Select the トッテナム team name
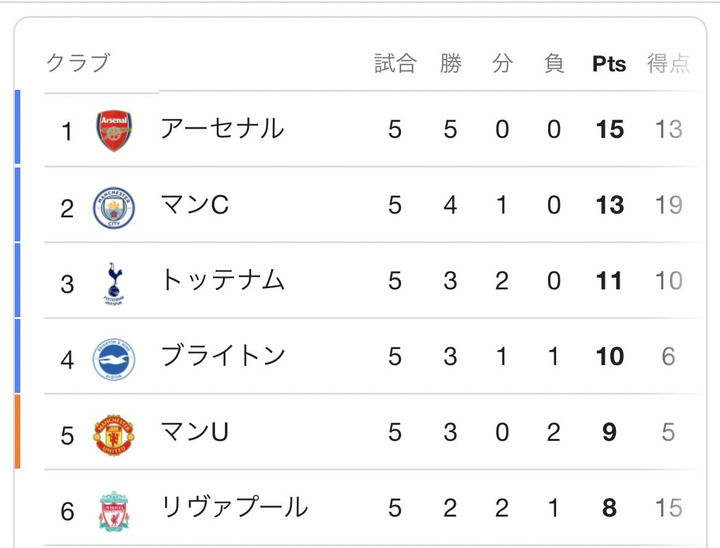The height and width of the screenshot is (548, 720). 222,281
